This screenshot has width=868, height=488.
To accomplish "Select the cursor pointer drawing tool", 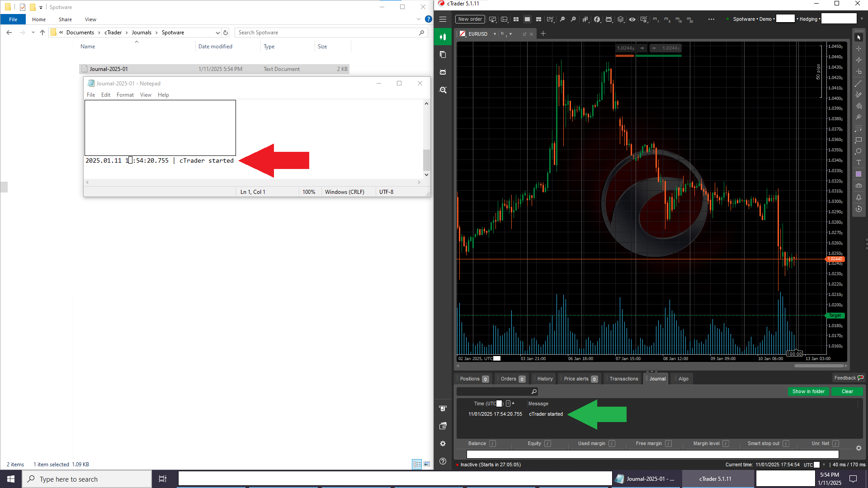I will click(x=859, y=38).
